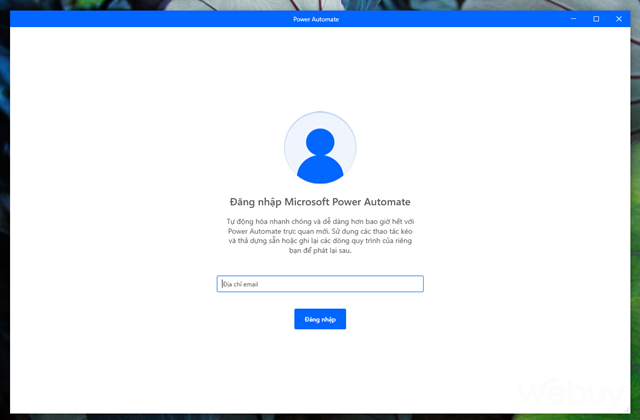Click the description paragraph starting 'Tự động hóa'
This screenshot has height=420, width=640.
[320, 236]
